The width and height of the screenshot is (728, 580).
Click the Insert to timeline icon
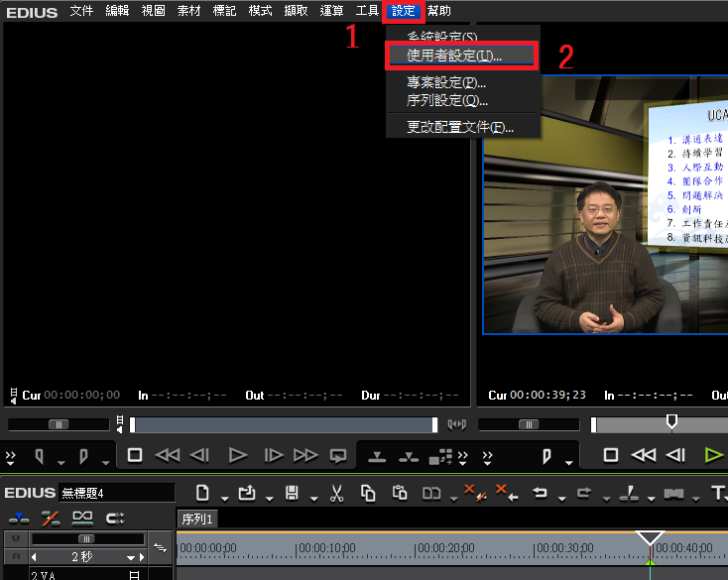[x=377, y=456]
